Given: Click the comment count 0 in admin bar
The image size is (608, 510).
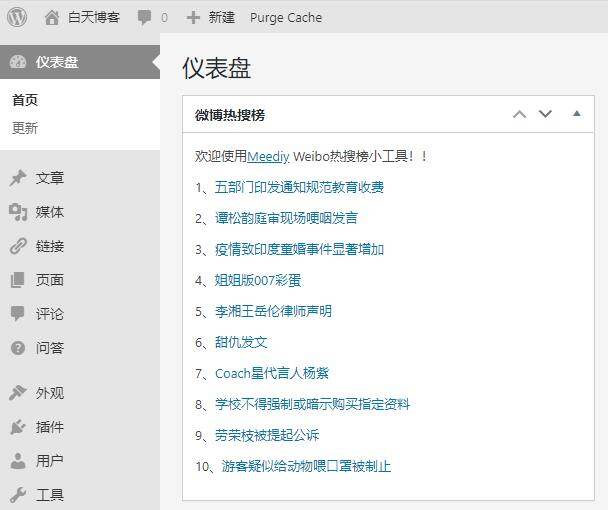Looking at the screenshot, I should (x=164, y=18).
